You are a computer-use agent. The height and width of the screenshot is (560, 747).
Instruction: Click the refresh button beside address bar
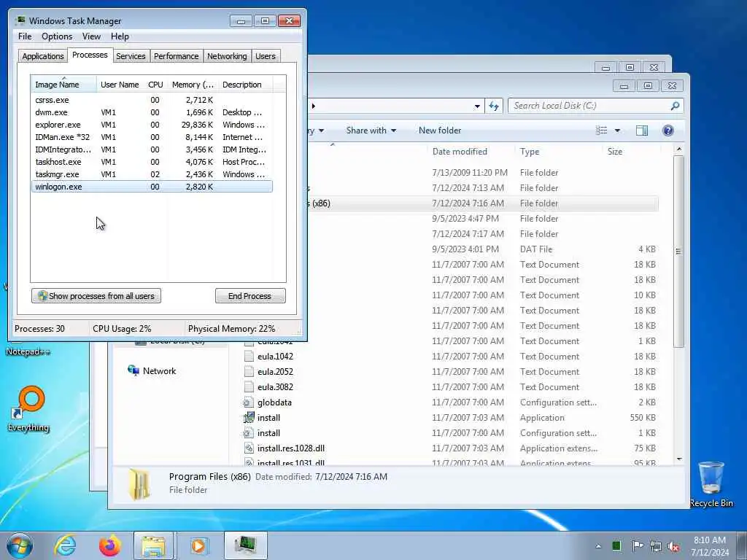494,106
